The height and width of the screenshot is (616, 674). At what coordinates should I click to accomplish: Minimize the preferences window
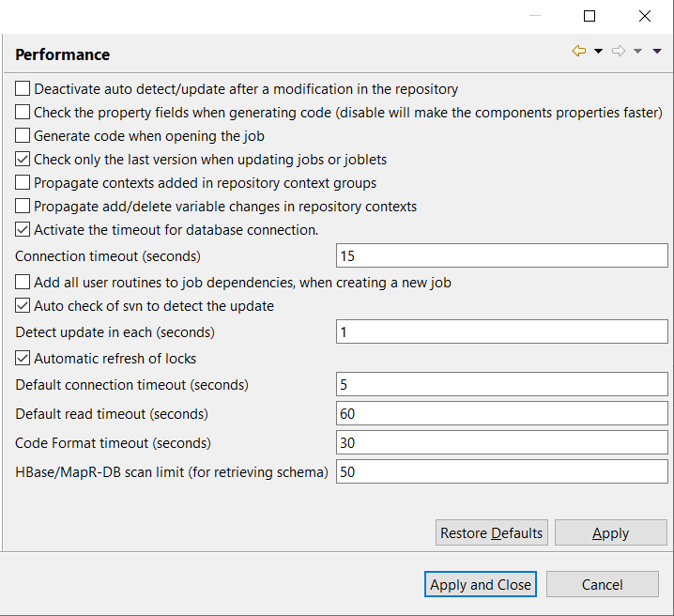[x=534, y=16]
